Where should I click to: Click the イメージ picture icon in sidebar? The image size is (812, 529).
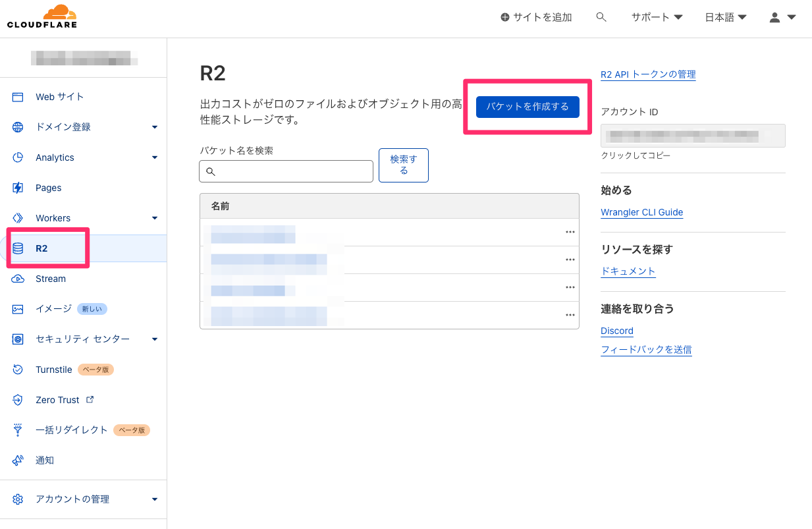18,309
